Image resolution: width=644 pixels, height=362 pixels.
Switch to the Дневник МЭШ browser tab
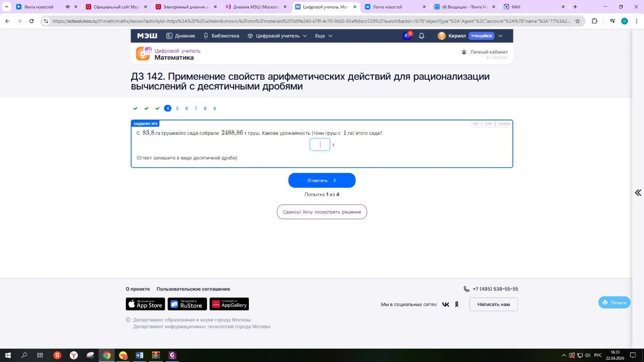[256, 7]
